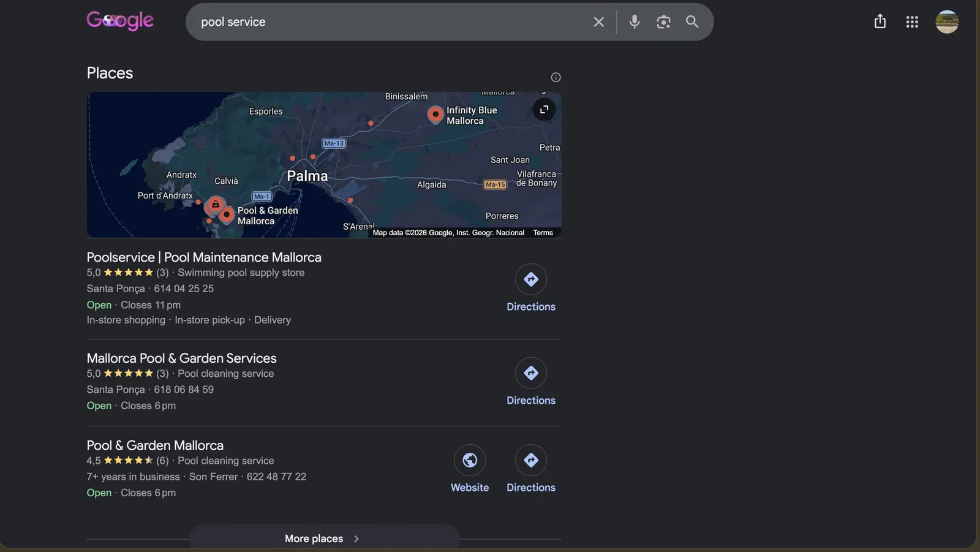Clear the search box with X
Screen dimensions: 980x552
tap(598, 22)
